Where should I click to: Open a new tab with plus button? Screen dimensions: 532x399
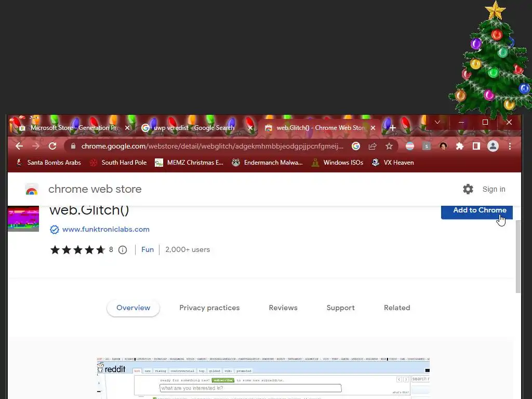click(x=393, y=128)
